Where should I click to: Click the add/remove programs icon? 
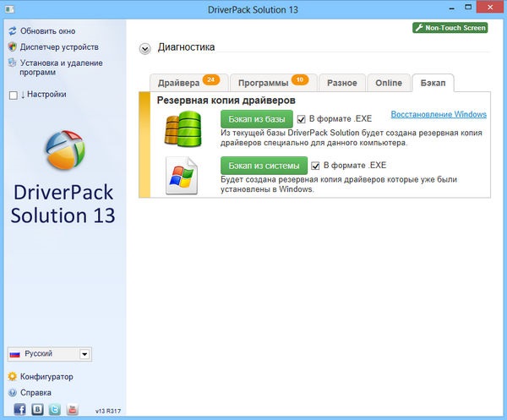pos(13,63)
